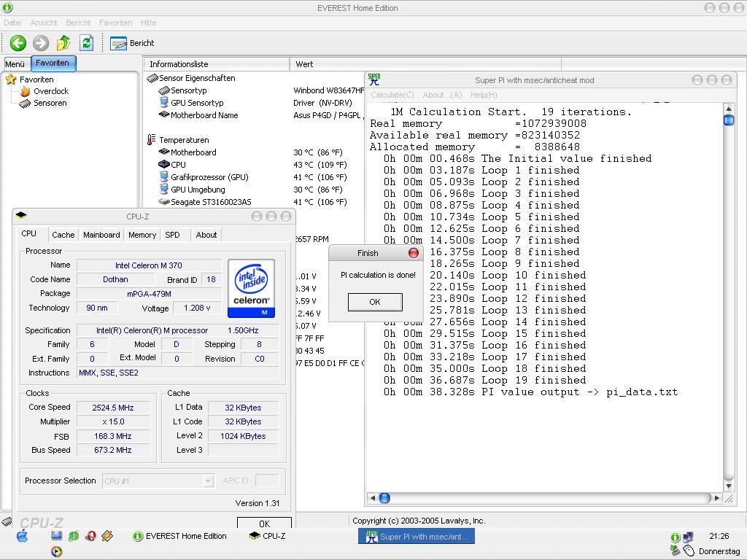
Task: Click Super PI vertical scrollbar up arrow
Action: point(729,109)
